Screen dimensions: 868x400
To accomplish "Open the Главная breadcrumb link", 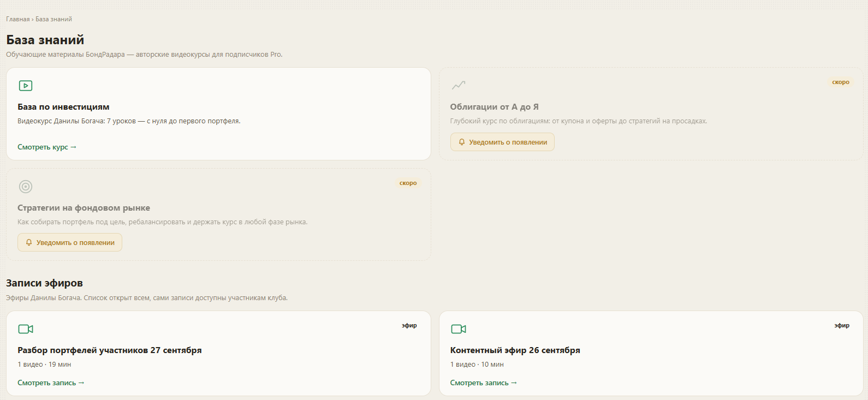I will [18, 19].
